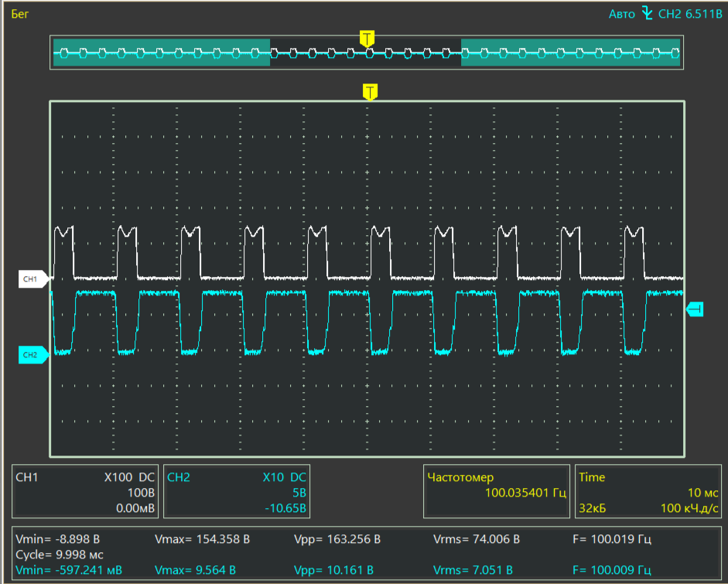The width and height of the screenshot is (728, 584).
Task: Click the falling-edge trigger icon
Action: point(647,13)
